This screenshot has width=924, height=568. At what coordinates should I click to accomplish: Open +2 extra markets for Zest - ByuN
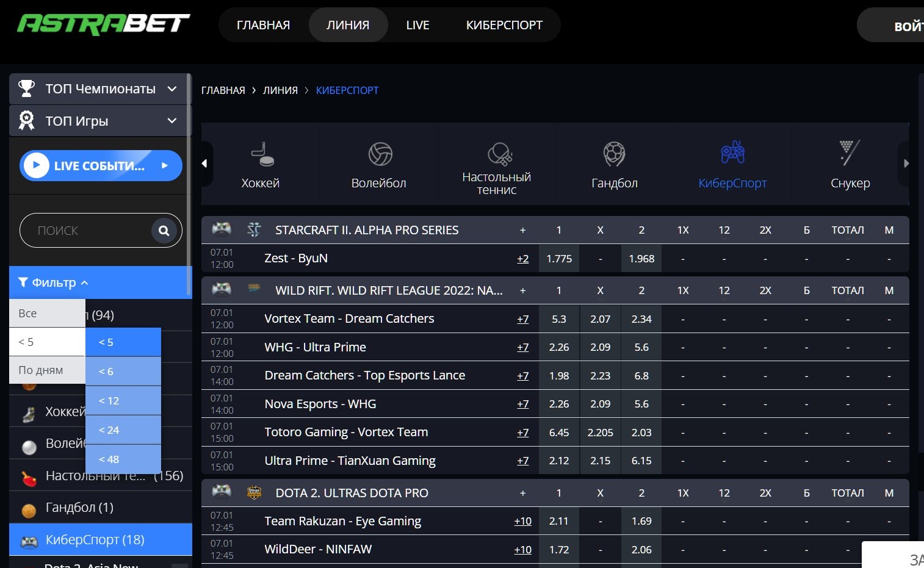[523, 259]
